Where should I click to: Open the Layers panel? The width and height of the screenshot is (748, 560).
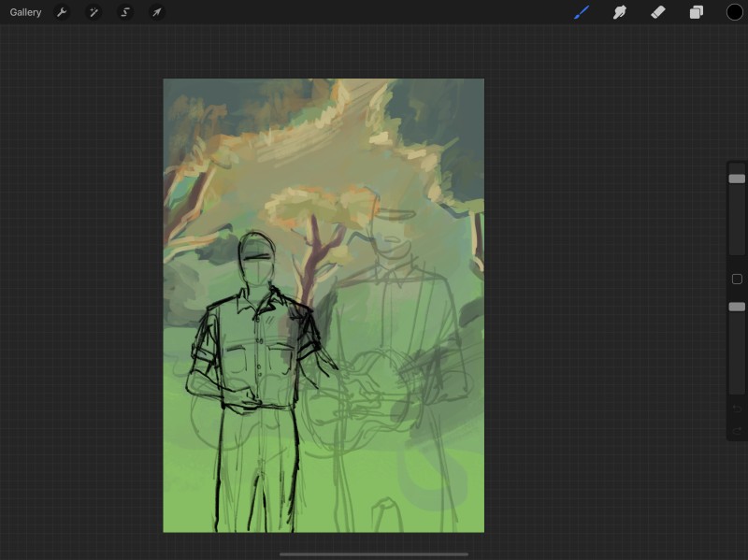pyautogui.click(x=697, y=12)
